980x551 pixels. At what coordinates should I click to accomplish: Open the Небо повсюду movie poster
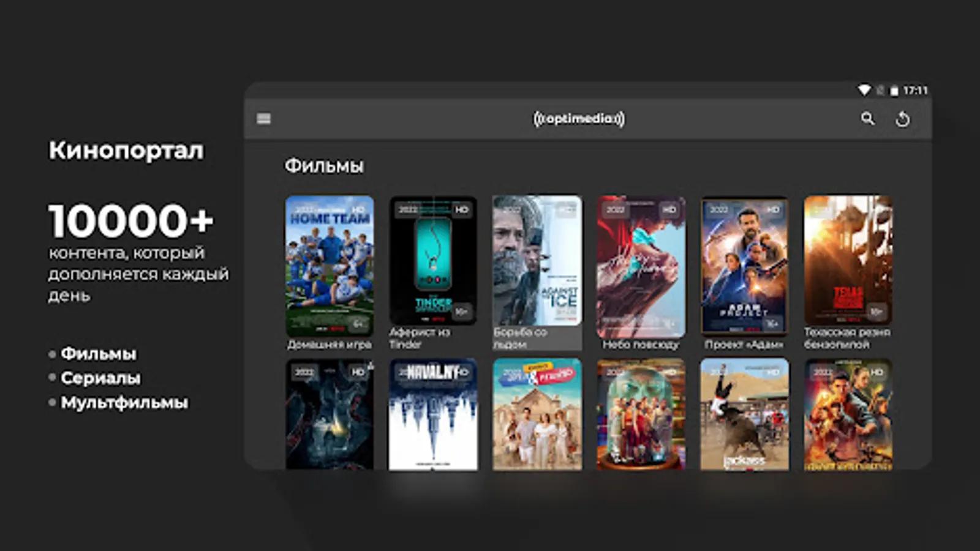point(641,266)
